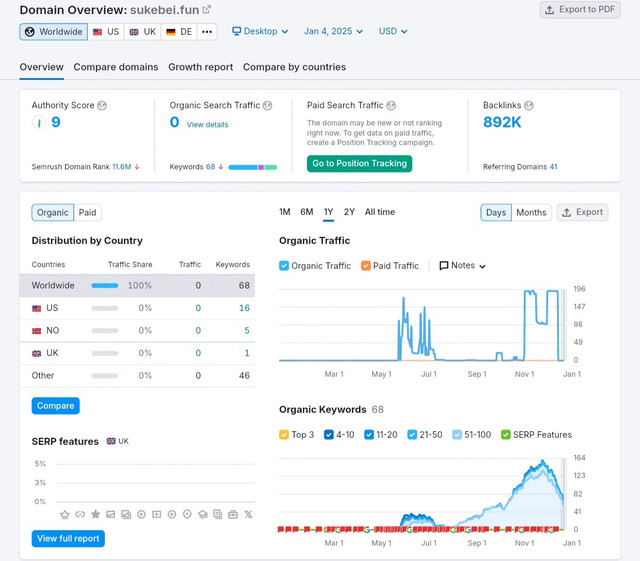The width and height of the screenshot is (640, 561).
Task: Click the Backlinks info icon
Action: tap(529, 106)
